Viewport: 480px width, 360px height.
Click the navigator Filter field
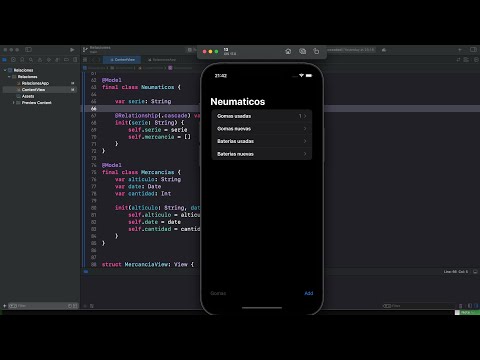[x=42, y=306]
